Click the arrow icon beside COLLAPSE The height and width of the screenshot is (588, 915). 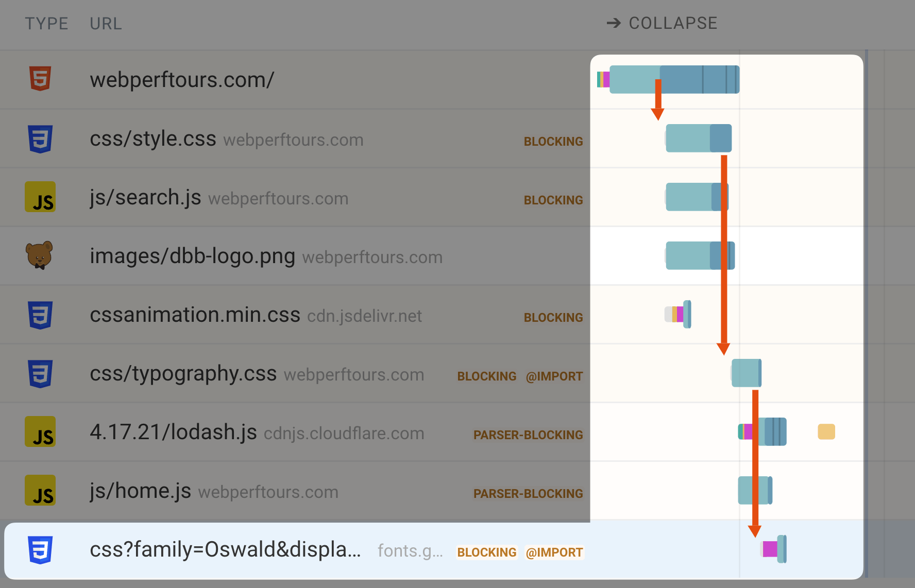pyautogui.click(x=614, y=23)
